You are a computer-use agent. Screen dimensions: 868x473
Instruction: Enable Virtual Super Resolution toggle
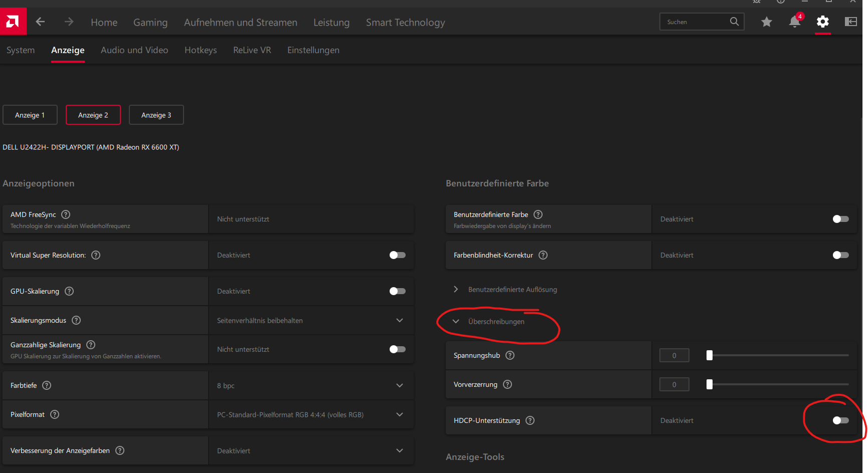point(397,255)
